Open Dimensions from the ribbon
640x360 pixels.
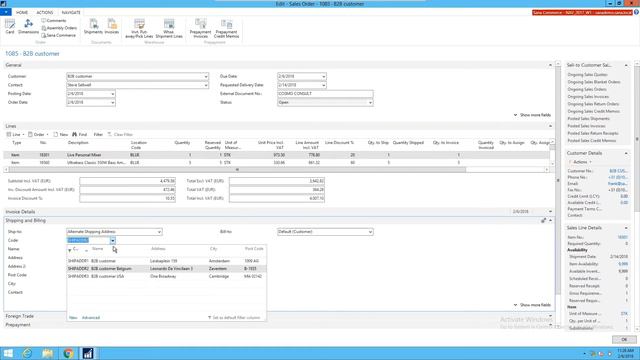coord(28,27)
